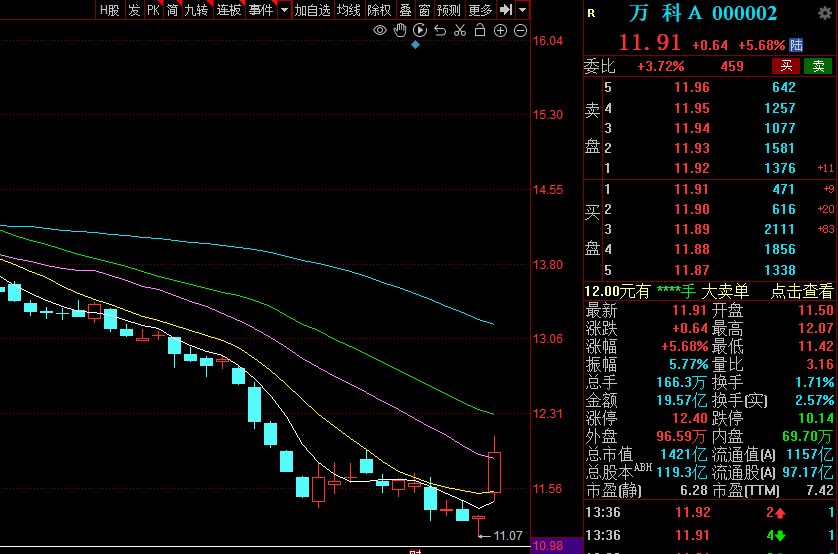Select buy level 3 price 11.89
This screenshot has width=838, height=554.
coord(692,229)
